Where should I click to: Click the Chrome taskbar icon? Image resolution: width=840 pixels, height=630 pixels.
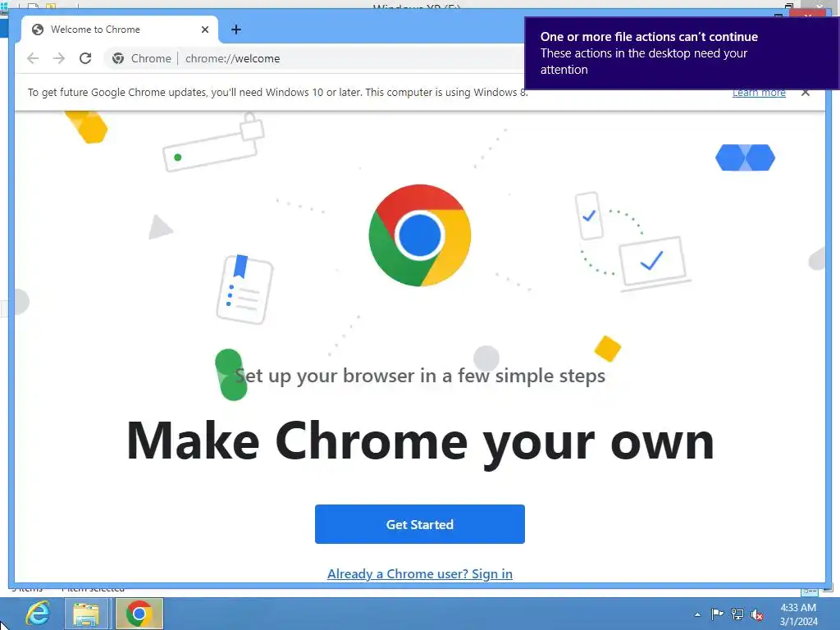tap(139, 614)
